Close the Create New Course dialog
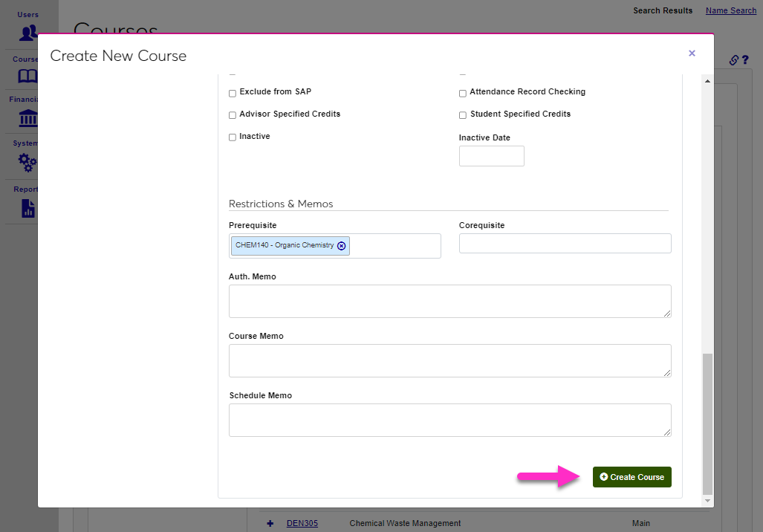The height and width of the screenshot is (532, 763). 692,53
